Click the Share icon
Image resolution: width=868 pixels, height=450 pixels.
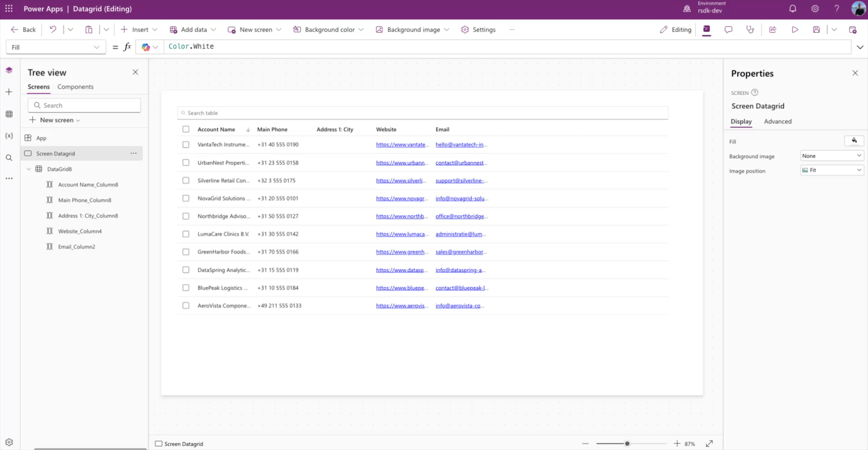click(x=773, y=30)
